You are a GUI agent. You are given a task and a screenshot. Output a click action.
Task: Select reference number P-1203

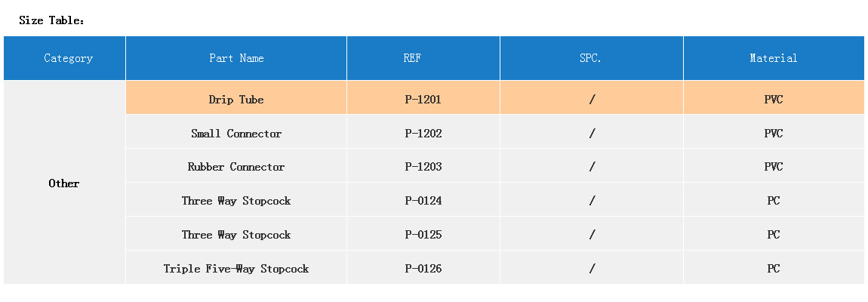[423, 167]
